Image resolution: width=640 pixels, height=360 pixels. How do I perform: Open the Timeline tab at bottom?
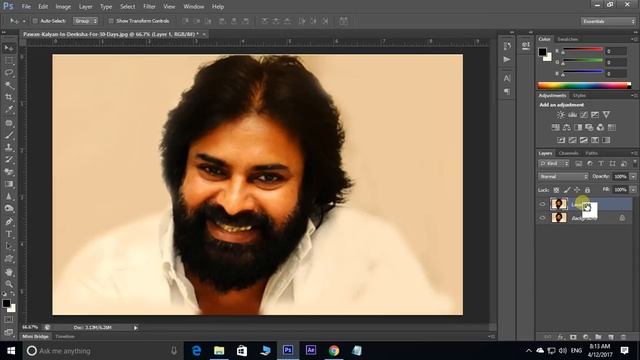coord(65,337)
